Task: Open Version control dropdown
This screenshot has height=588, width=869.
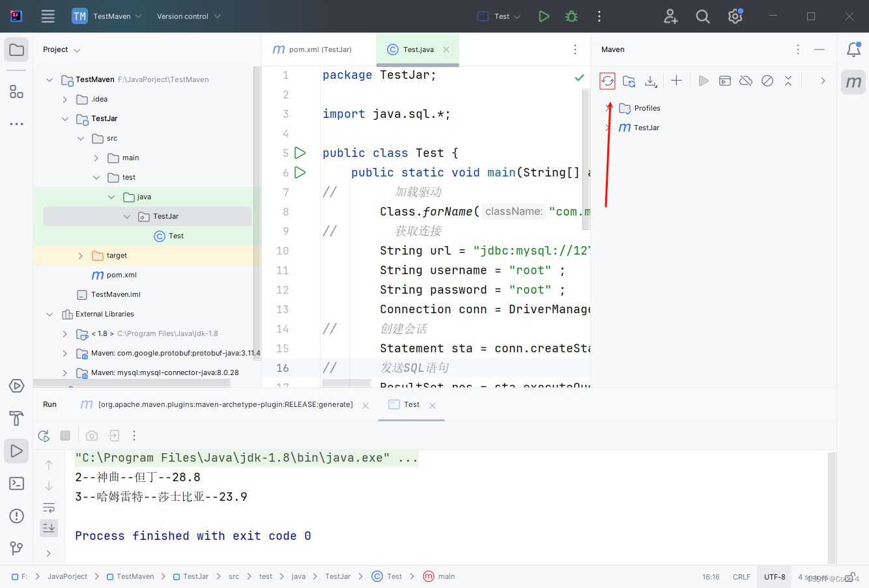Action: tap(188, 16)
